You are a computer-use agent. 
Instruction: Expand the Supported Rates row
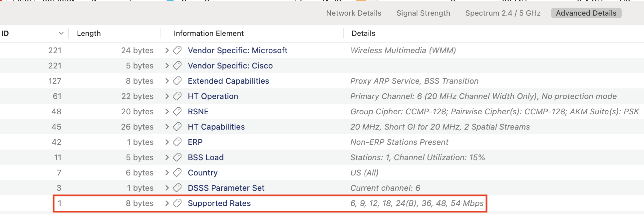[167, 203]
